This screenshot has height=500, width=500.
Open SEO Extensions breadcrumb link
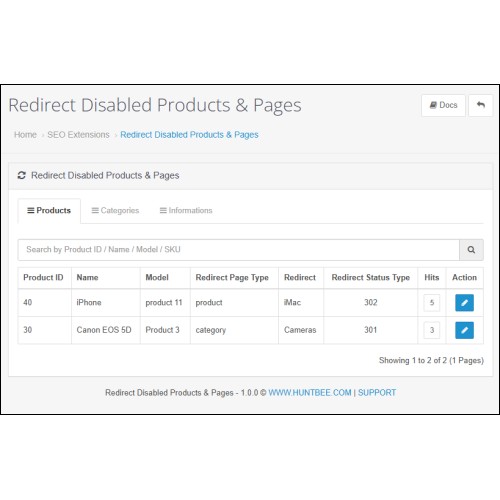(x=78, y=135)
